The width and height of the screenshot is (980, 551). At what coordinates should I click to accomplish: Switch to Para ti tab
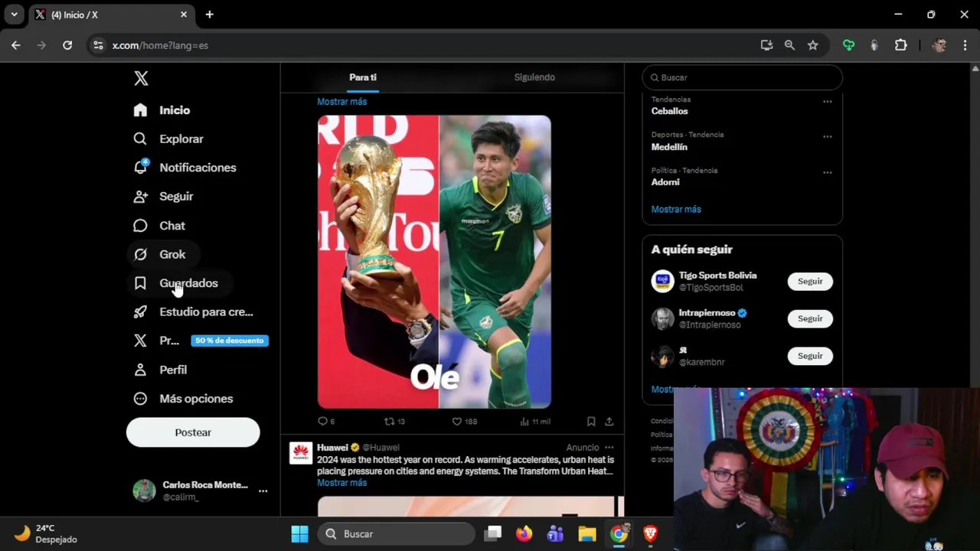(x=363, y=77)
